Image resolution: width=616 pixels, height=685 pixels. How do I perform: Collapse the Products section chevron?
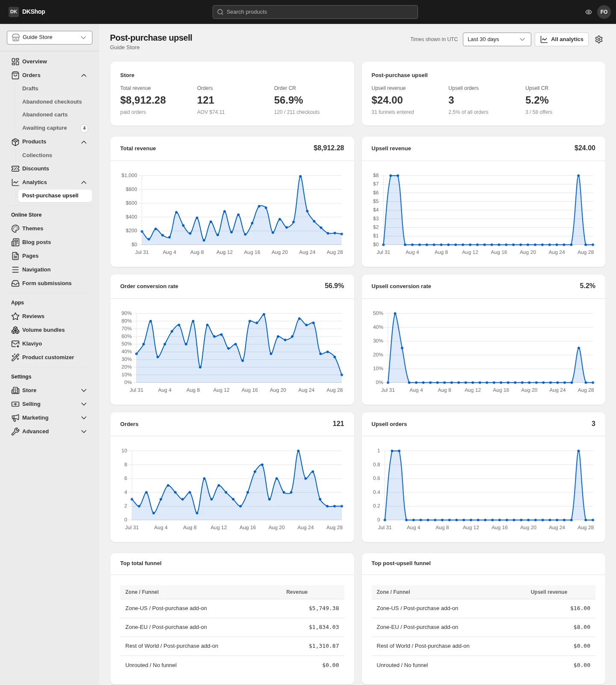84,142
